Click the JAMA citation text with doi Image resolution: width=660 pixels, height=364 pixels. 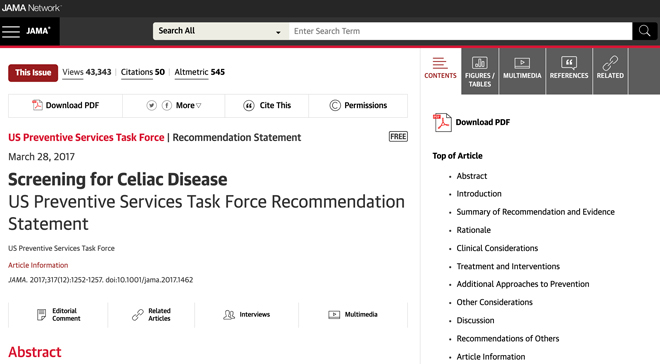100,280
